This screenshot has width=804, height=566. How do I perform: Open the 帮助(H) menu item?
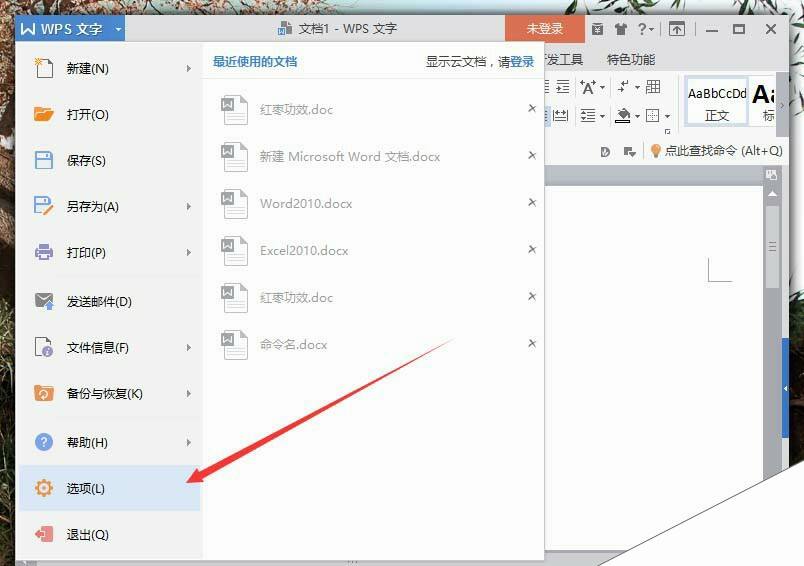[x=109, y=442]
